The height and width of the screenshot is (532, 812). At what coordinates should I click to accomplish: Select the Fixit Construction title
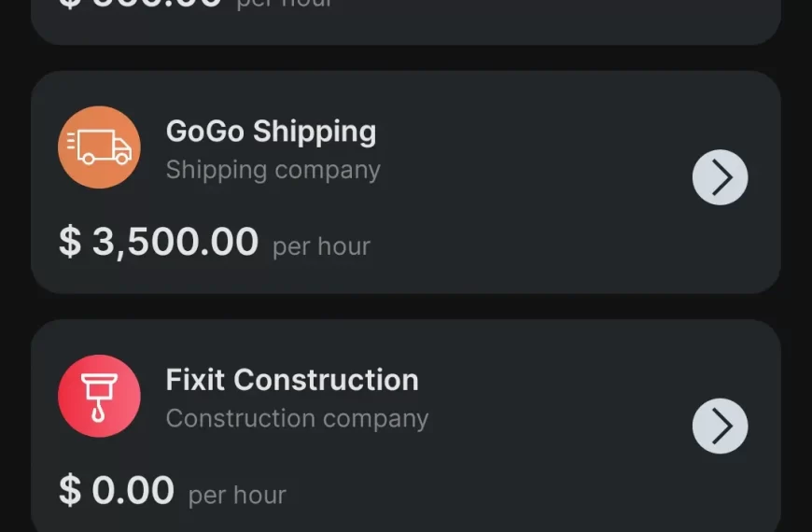[x=292, y=380]
